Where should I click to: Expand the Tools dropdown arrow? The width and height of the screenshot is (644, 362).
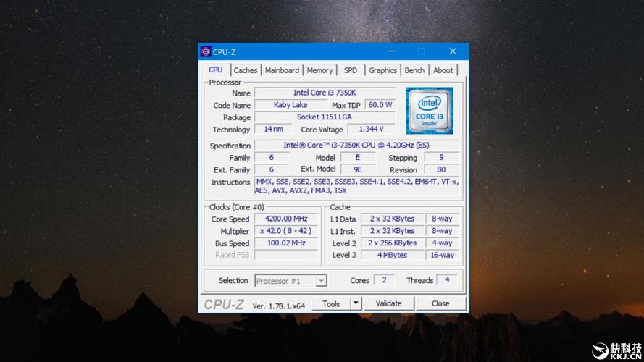pos(356,304)
